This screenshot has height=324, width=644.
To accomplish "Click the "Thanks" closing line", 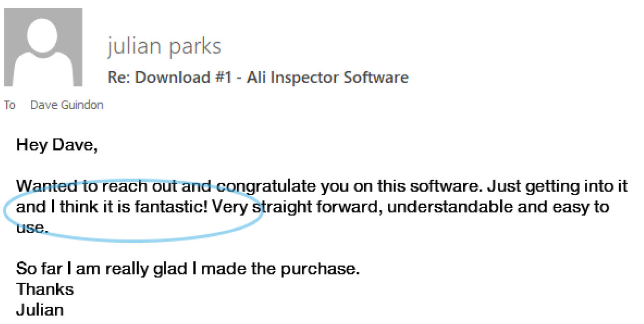I will click(x=45, y=289).
